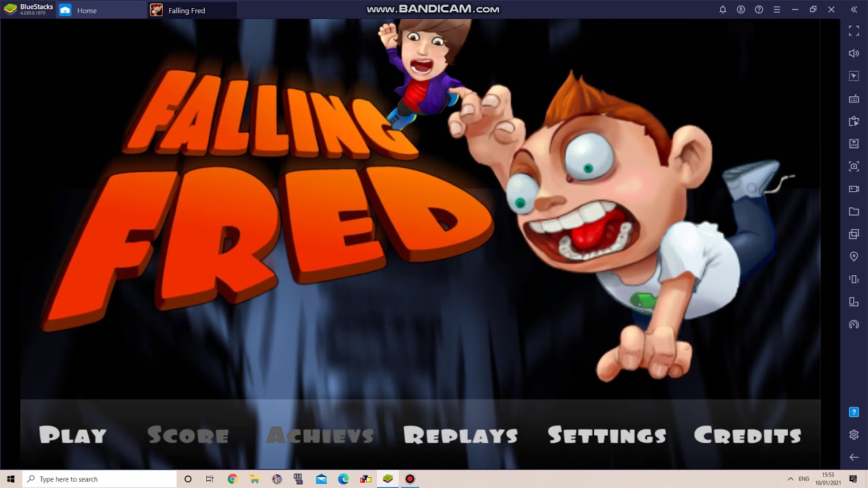Take a screenshot with the camera-frame icon
868x488 pixels.
(854, 166)
